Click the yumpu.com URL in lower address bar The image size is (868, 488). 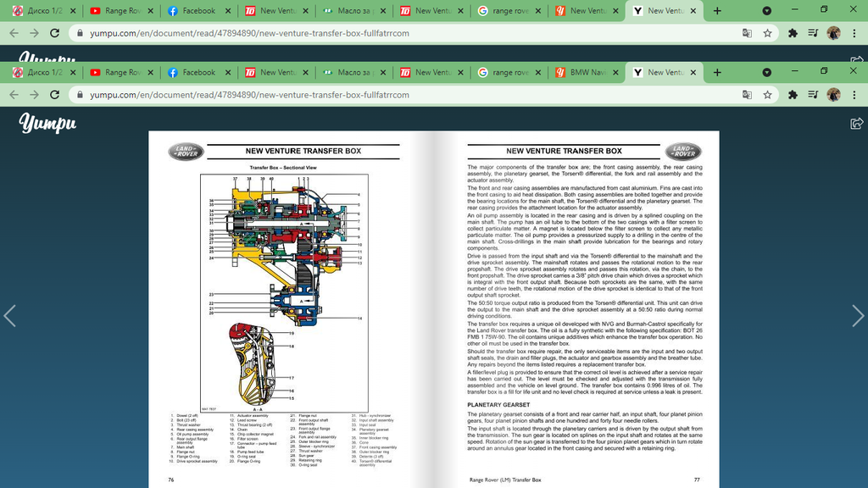[249, 95]
